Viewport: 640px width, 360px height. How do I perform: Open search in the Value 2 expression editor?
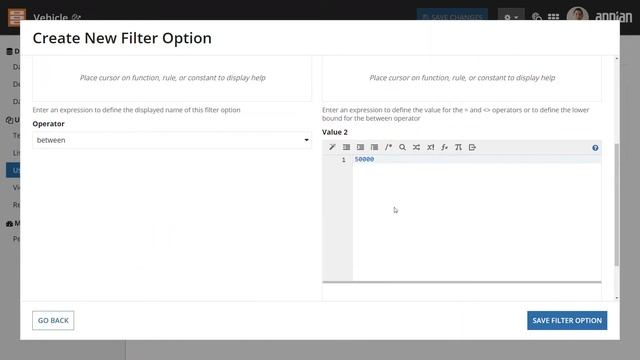click(x=402, y=147)
